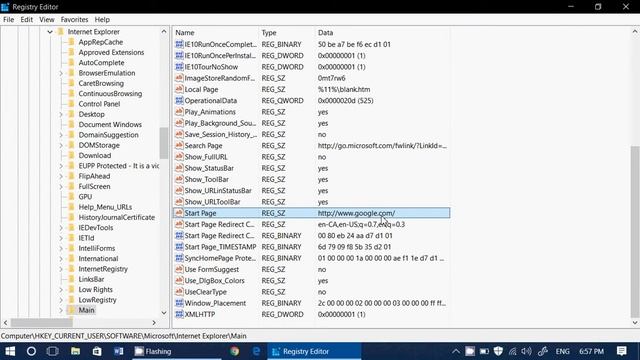
Task: Expand the DomainSuggestion key
Action: click(61, 135)
